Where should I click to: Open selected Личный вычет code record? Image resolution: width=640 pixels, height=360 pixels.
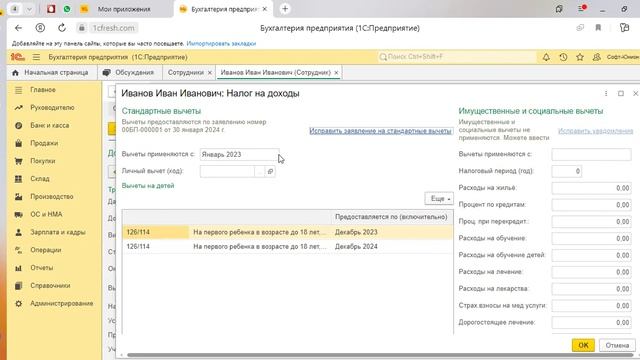pos(270,171)
